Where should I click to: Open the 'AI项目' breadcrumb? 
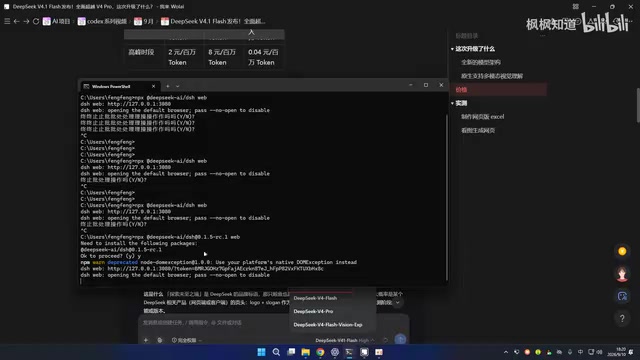[57, 21]
